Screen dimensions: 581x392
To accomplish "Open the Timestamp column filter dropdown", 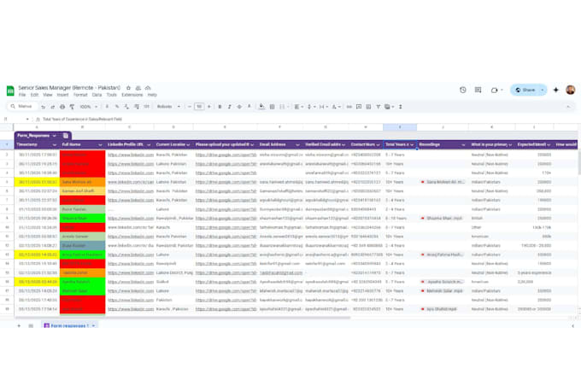I will [x=55, y=144].
